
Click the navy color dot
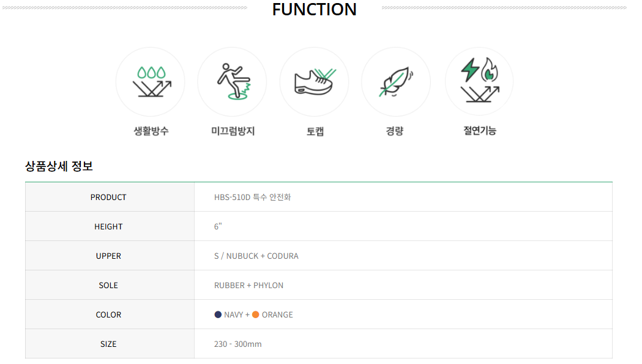[218, 314]
